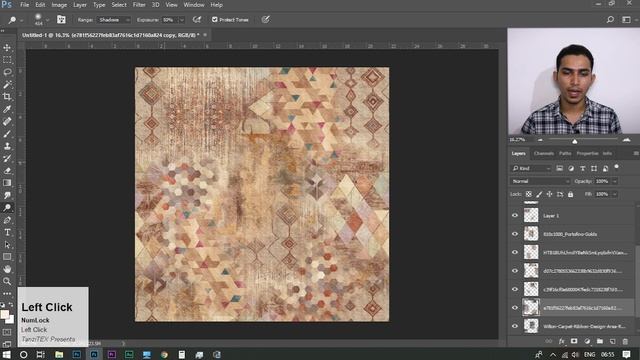Select the Rectangular Marquee tool
Image resolution: width=640 pixels, height=360 pixels.
pyautogui.click(x=7, y=60)
